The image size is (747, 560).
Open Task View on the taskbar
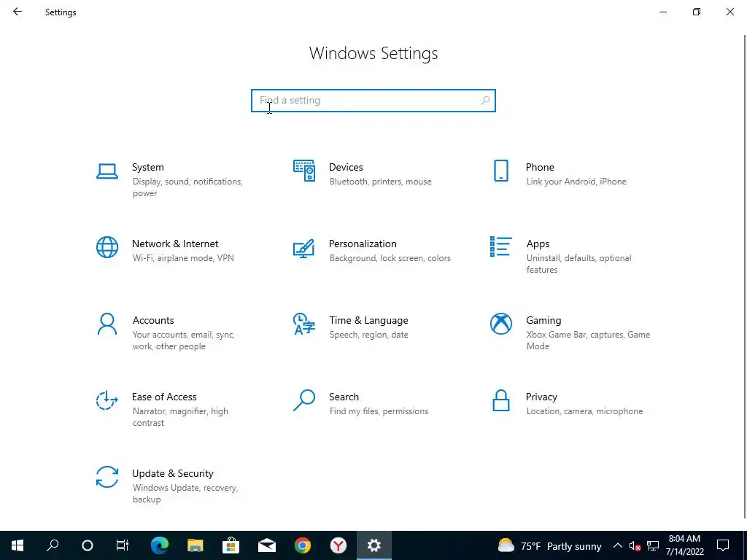[123, 545]
